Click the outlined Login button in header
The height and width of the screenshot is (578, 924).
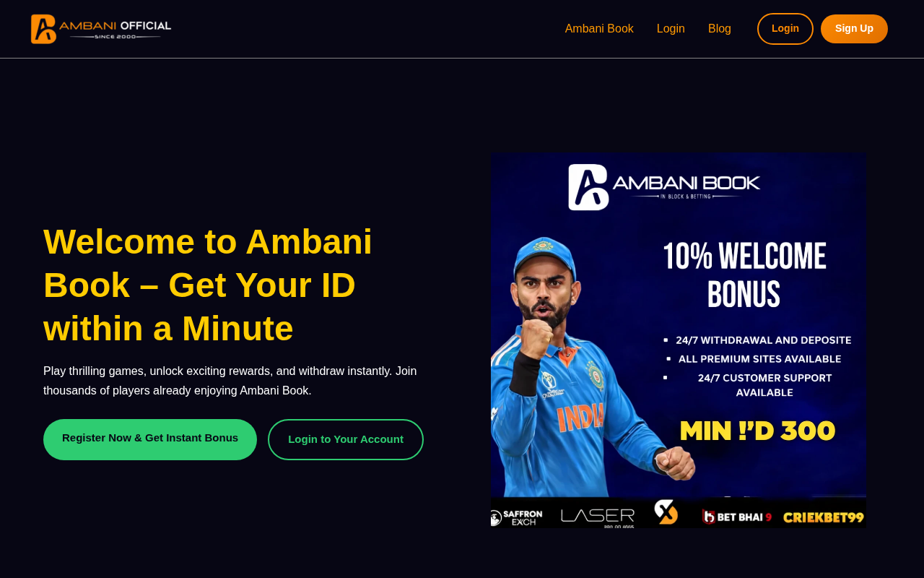[785, 29]
